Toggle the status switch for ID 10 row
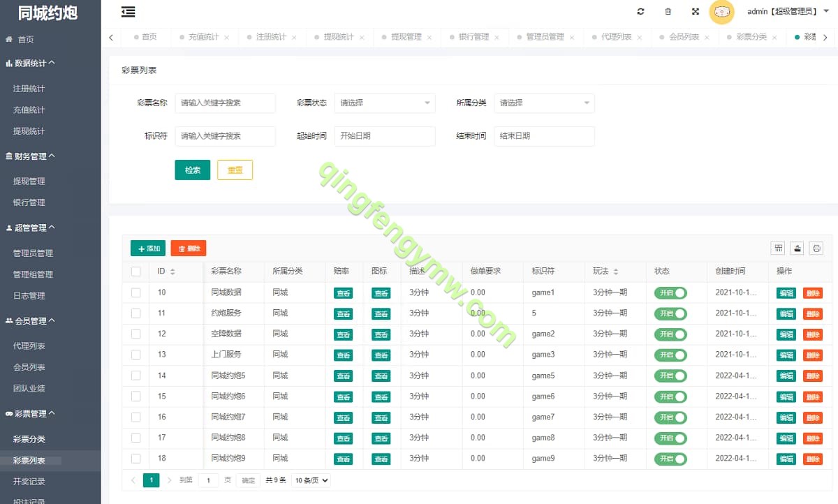Viewport: 838px width, 504px height. point(670,293)
